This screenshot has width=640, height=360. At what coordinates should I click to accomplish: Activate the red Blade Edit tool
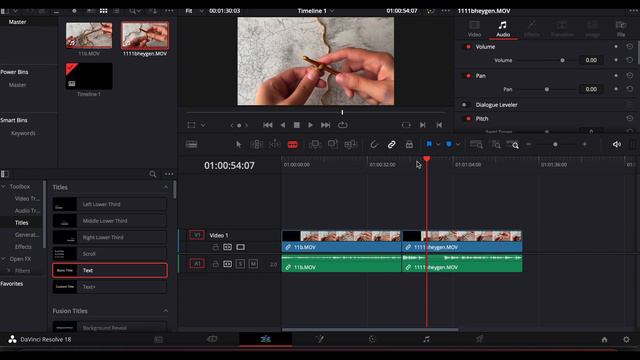point(293,144)
